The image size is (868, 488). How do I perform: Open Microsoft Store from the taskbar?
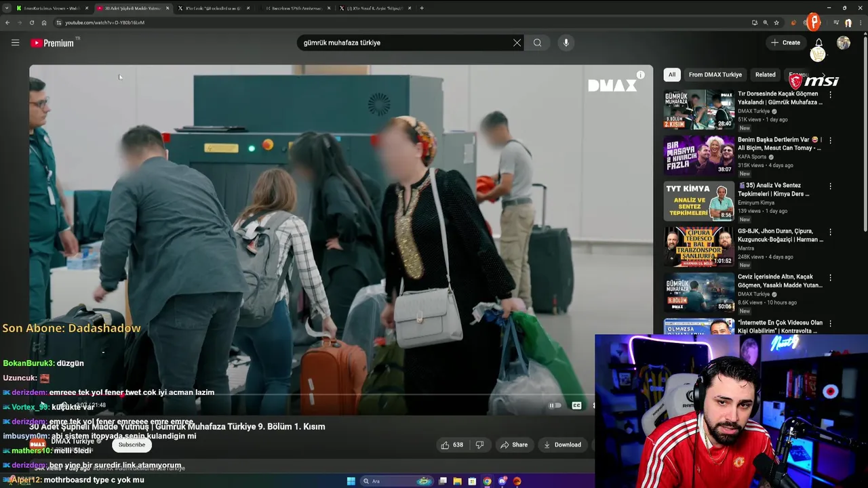coord(472,481)
